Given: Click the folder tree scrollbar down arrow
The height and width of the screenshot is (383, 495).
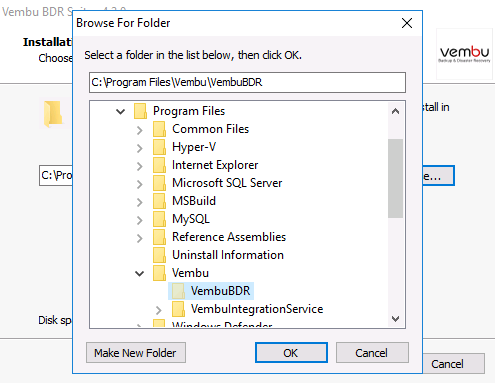Looking at the screenshot, I should click(396, 319).
